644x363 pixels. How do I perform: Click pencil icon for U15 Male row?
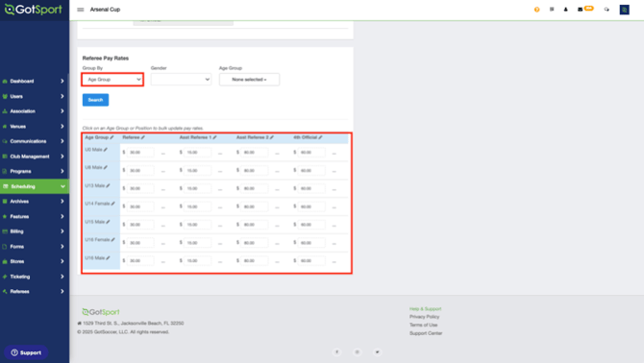[108, 222]
